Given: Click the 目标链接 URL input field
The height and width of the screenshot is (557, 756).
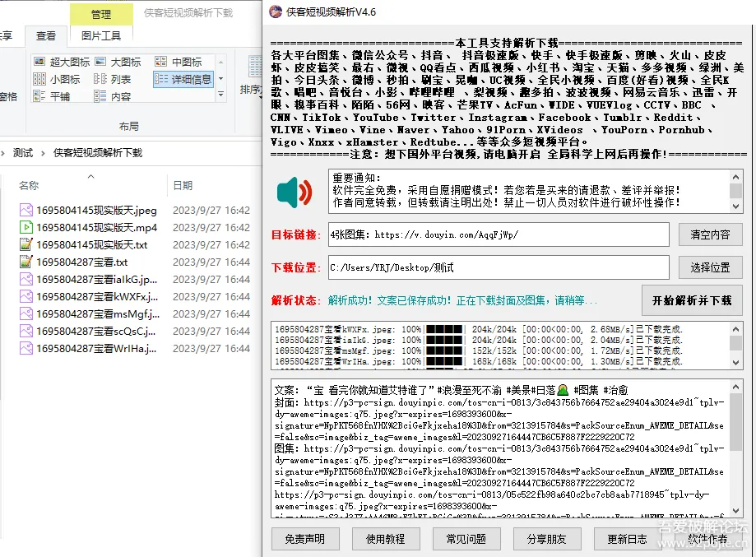Looking at the screenshot, I should point(499,234).
